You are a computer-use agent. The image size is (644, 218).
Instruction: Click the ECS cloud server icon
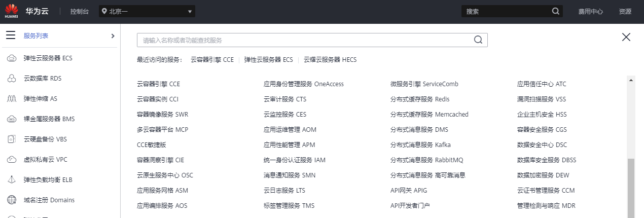(x=11, y=58)
